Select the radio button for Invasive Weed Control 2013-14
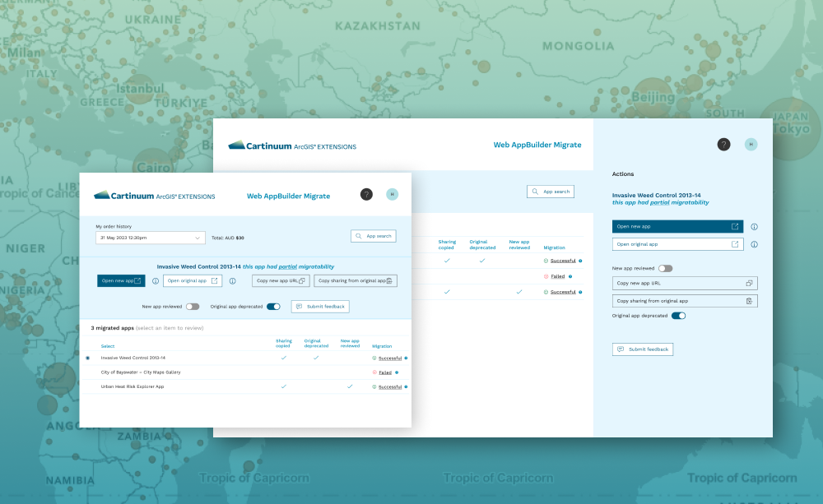The width and height of the screenshot is (823, 504). 87,358
